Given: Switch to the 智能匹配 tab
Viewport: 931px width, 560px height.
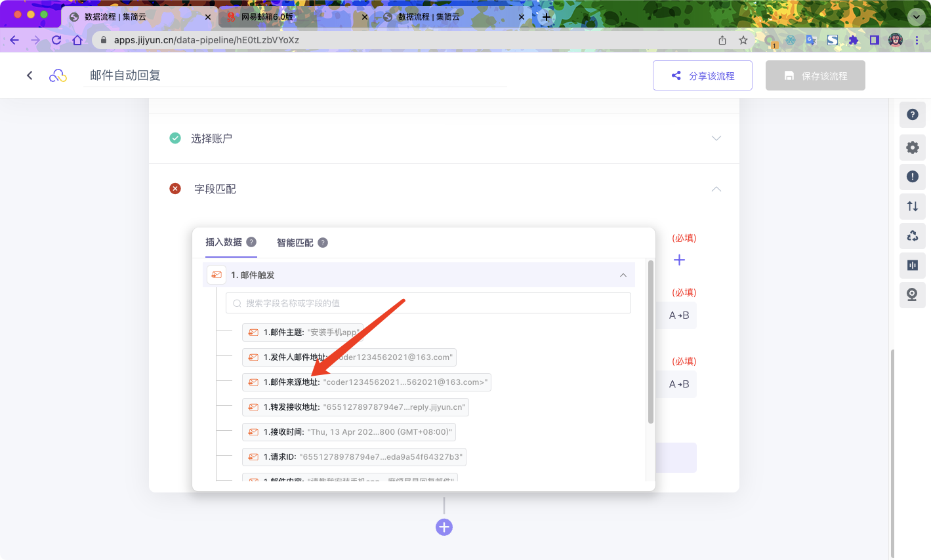Looking at the screenshot, I should pyautogui.click(x=295, y=243).
